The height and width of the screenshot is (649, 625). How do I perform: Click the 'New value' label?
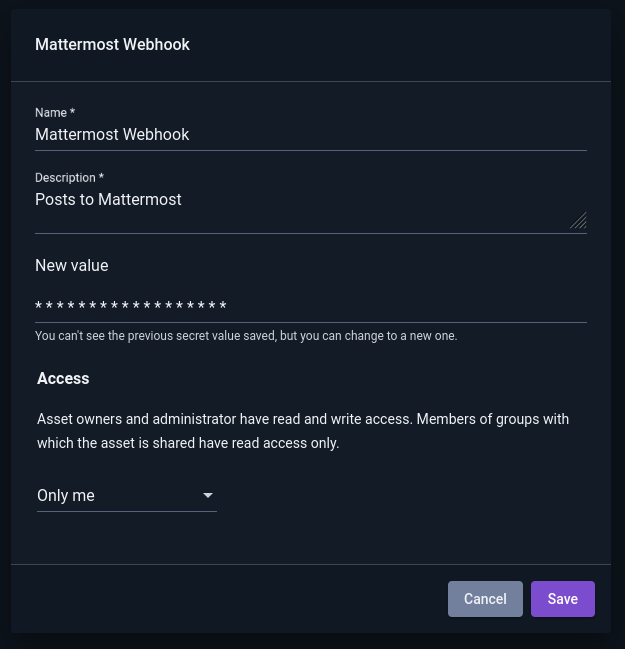click(x=72, y=265)
